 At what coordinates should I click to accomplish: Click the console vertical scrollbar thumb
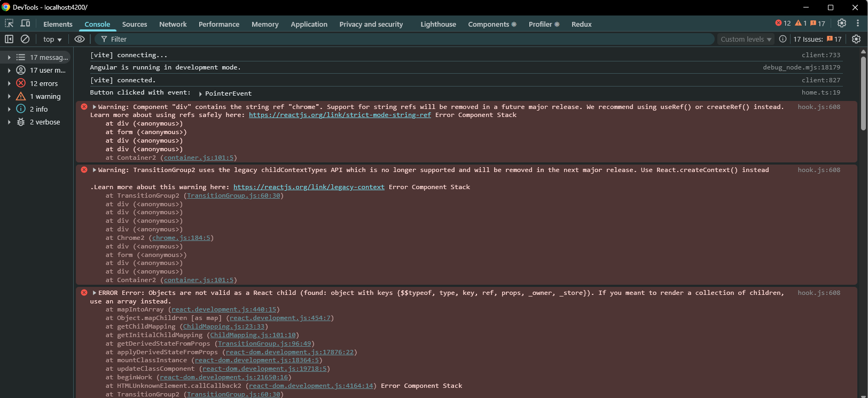[x=863, y=93]
